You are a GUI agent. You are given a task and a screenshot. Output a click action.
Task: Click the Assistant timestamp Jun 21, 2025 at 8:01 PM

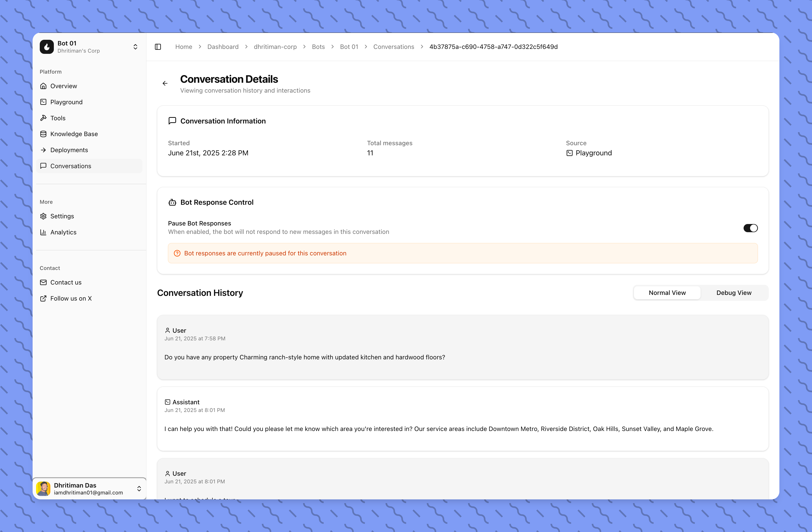[194, 410]
